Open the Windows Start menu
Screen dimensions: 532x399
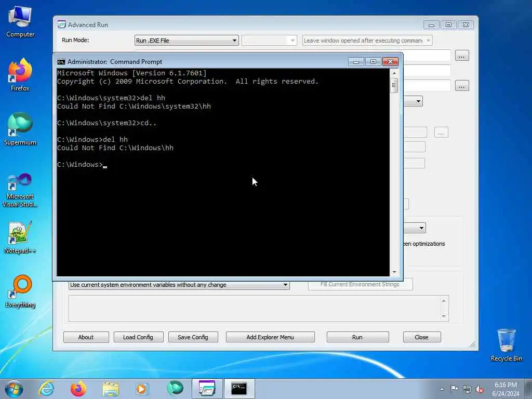tap(14, 389)
